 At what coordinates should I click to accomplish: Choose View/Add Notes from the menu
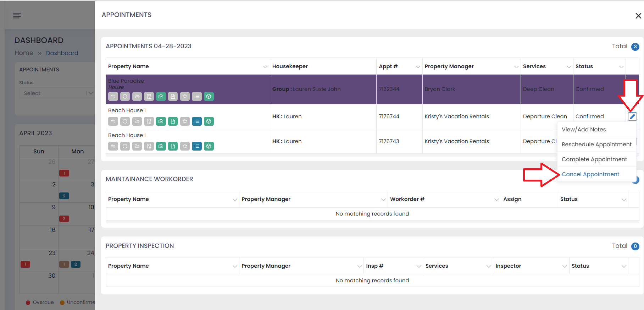pyautogui.click(x=584, y=130)
